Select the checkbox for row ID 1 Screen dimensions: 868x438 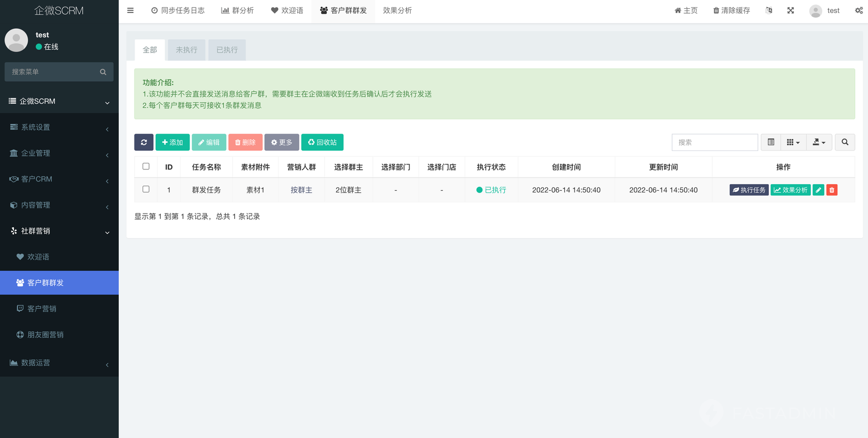click(x=146, y=190)
